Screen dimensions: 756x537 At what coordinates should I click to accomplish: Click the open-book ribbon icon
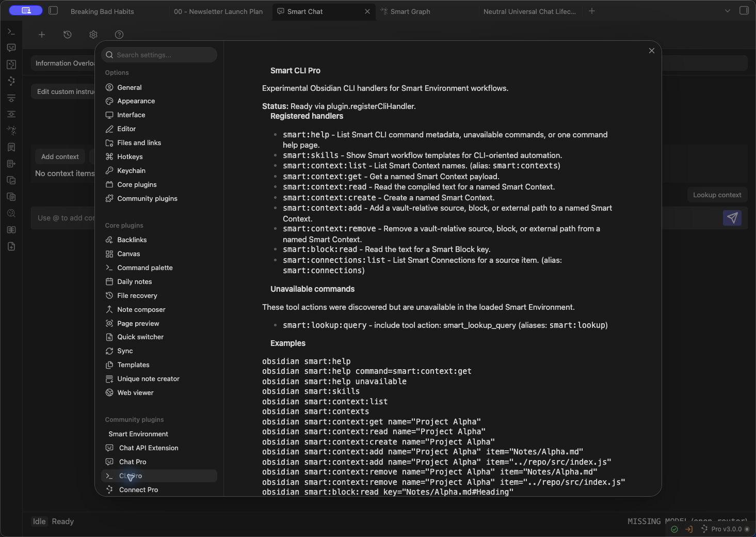point(11,230)
